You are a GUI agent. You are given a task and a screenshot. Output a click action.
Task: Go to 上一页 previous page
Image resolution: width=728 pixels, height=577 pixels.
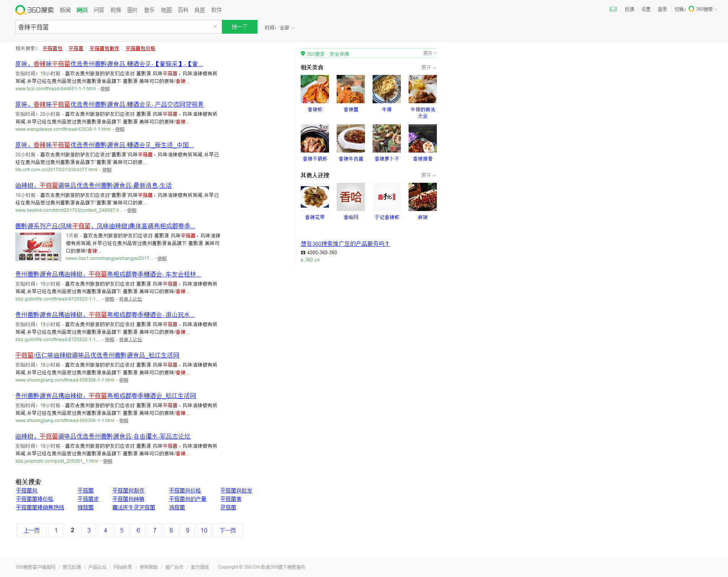pyautogui.click(x=32, y=530)
